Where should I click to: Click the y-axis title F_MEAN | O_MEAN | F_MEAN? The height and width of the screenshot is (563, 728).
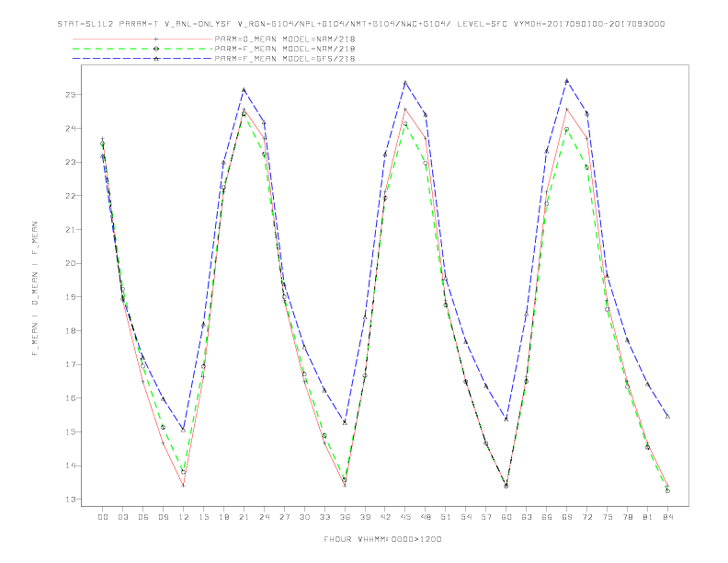click(x=35, y=289)
